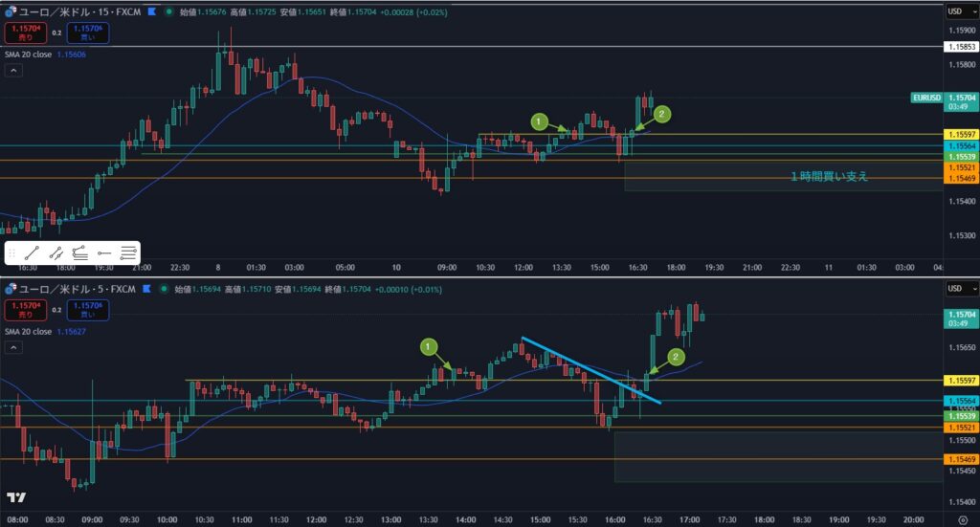Select the trend line drawing tool
980x527 pixels.
[x=33, y=253]
